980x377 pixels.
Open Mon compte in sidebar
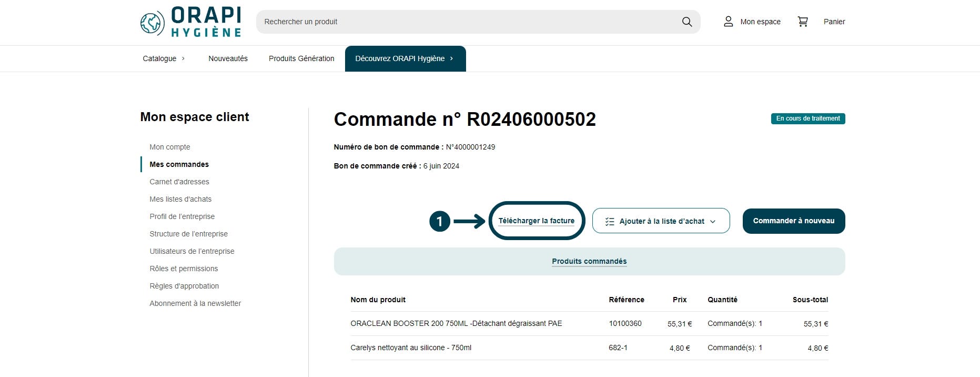click(170, 147)
